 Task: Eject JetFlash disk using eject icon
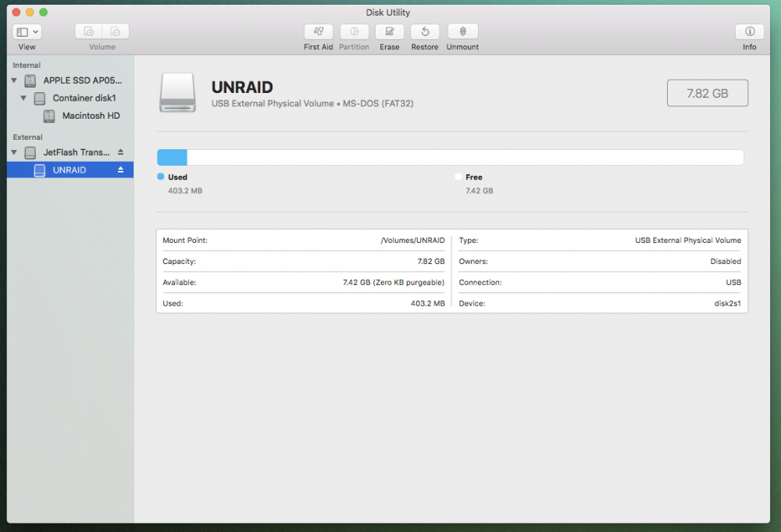tap(120, 152)
